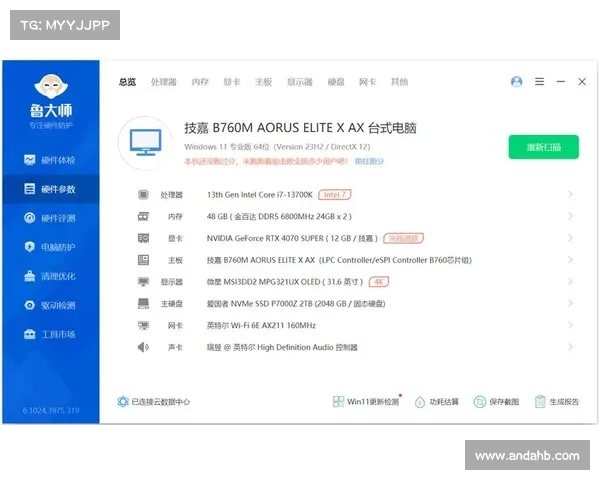Click the Windows 11 专业版 64位 version line

[277, 147]
